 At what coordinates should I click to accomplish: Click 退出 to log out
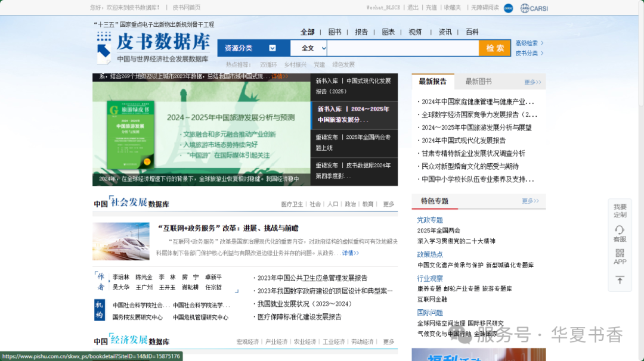[413, 7]
